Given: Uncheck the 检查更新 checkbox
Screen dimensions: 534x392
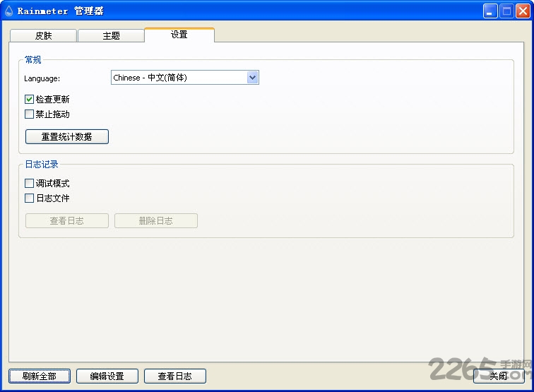Looking at the screenshot, I should click(30, 100).
